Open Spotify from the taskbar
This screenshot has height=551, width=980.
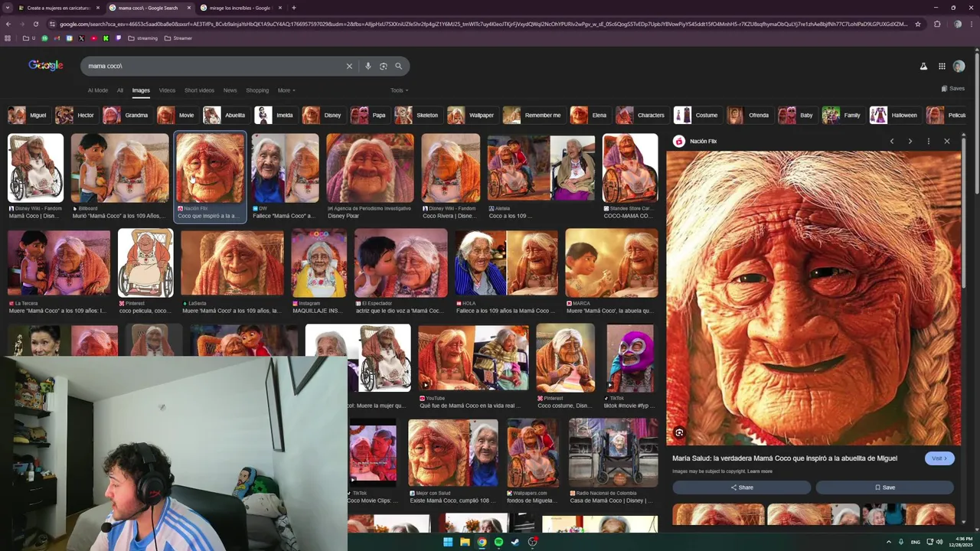498,542
